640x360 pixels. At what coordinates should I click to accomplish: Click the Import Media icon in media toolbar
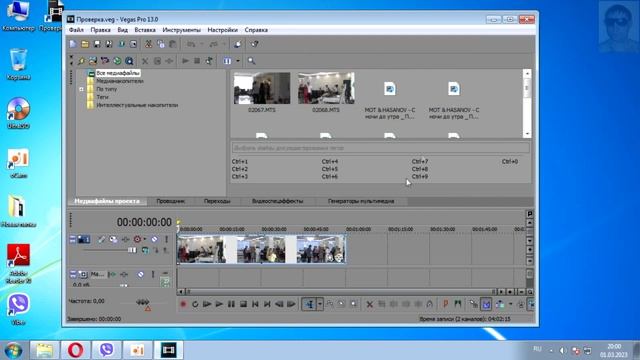coord(81,61)
